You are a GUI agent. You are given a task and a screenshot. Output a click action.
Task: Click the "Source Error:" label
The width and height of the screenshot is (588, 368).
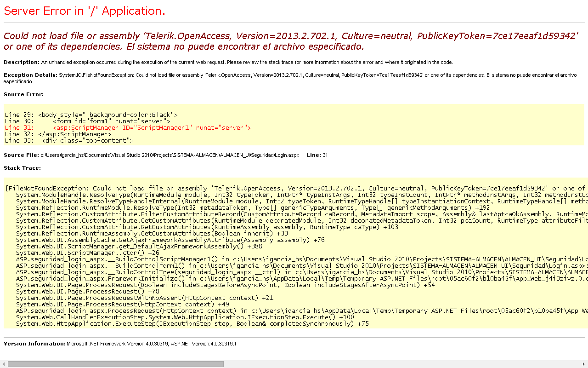pos(23,94)
